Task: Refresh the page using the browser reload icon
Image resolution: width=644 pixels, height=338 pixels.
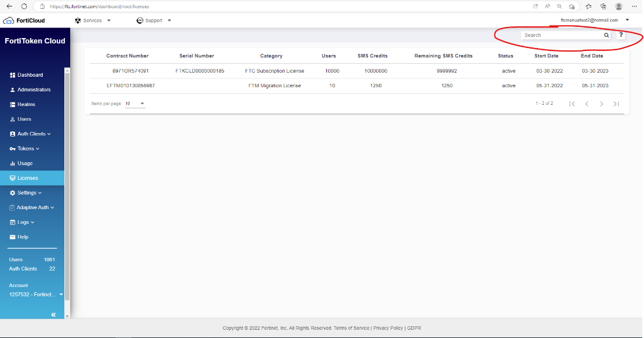Action: pos(23,6)
